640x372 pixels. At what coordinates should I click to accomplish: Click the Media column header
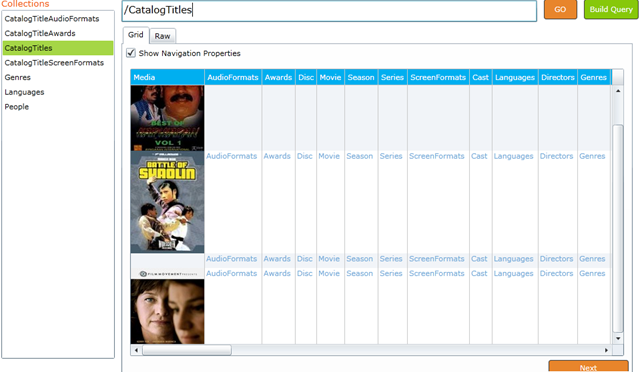coord(167,77)
